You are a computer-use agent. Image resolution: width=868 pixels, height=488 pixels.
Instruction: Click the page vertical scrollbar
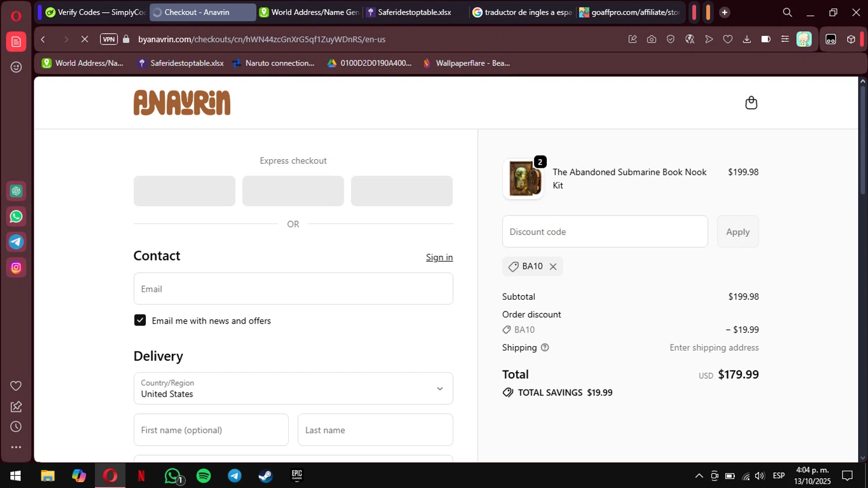tap(863, 139)
